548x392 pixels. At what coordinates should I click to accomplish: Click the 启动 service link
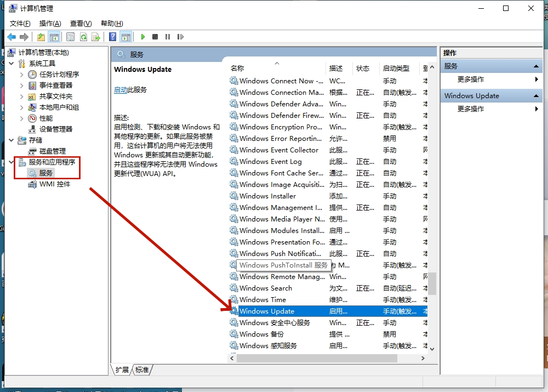[120, 90]
